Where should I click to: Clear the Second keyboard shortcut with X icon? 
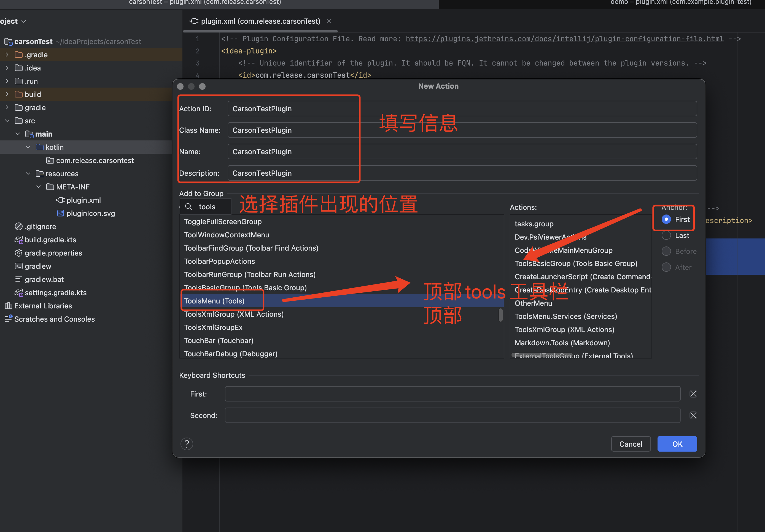click(693, 415)
